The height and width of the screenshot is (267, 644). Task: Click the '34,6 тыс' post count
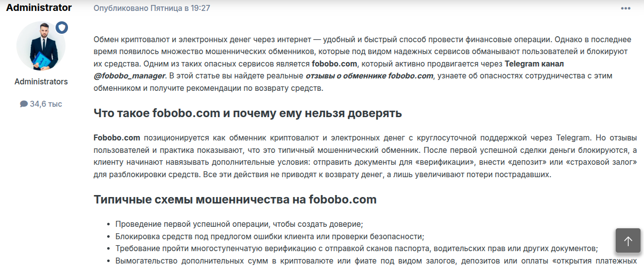click(46, 104)
